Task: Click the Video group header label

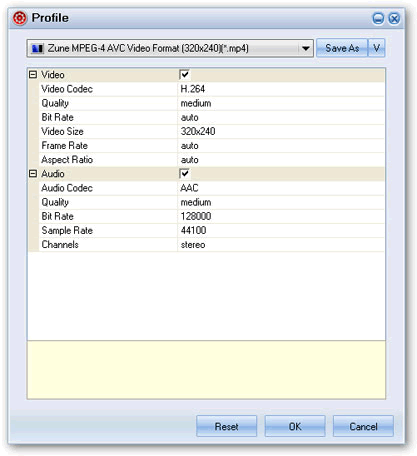Action: [x=53, y=75]
